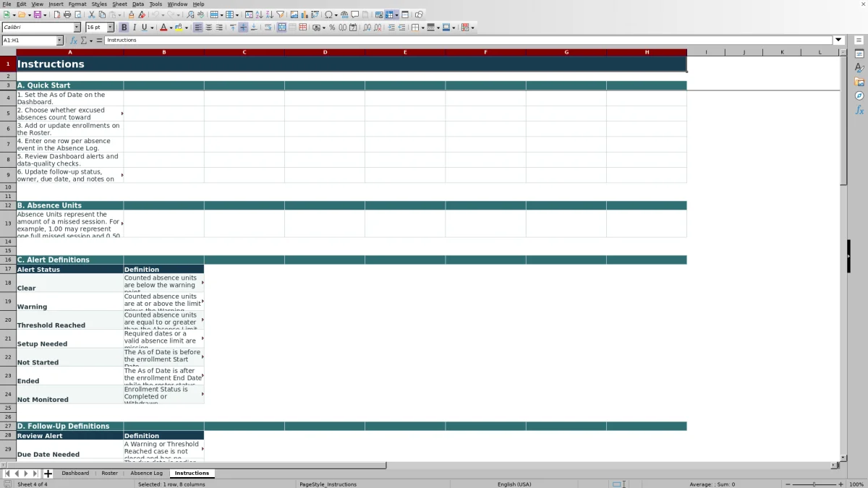Open the font name dropdown showing Calibri
This screenshot has width=868, height=488.
point(77,27)
